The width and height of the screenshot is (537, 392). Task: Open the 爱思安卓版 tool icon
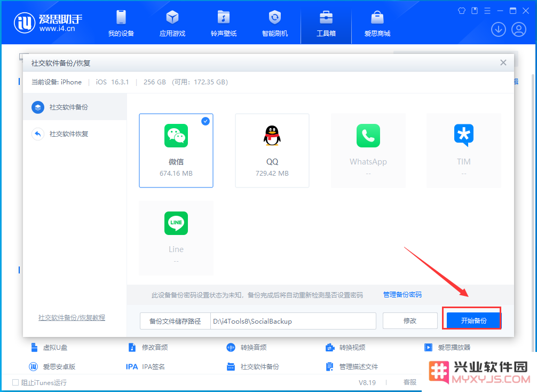(x=33, y=367)
